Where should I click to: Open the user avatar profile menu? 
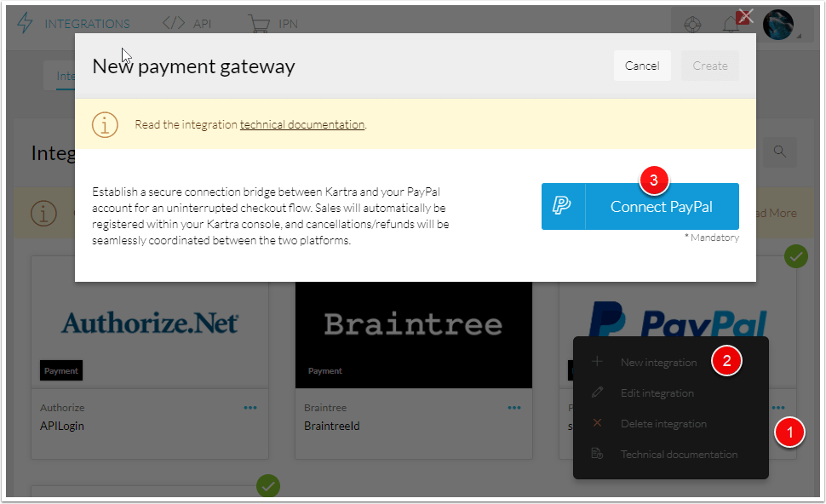[x=778, y=24]
